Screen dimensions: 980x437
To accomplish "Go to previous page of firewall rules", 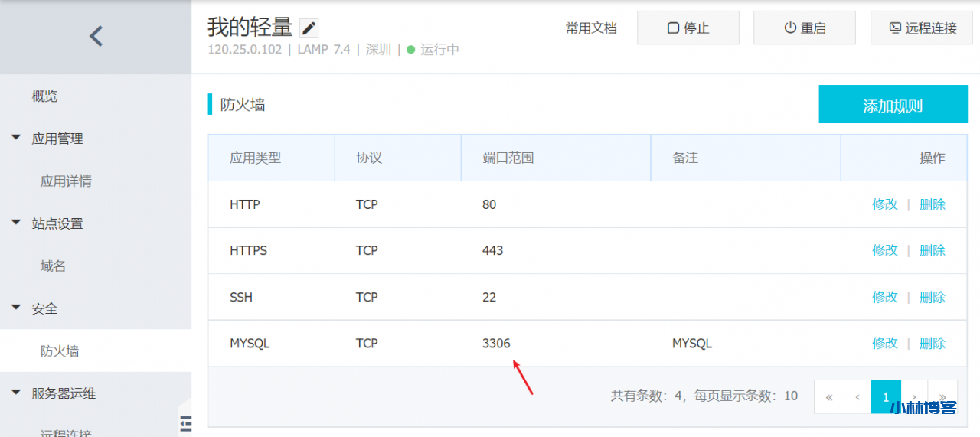I will (x=857, y=396).
